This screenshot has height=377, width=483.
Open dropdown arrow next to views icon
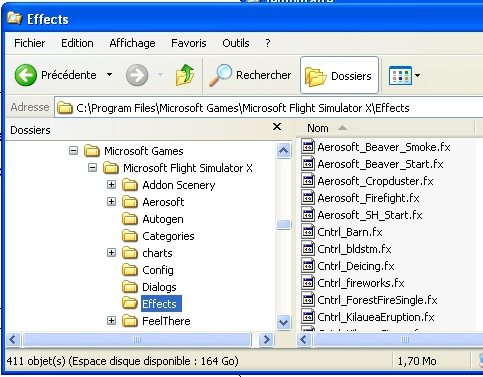(x=417, y=76)
